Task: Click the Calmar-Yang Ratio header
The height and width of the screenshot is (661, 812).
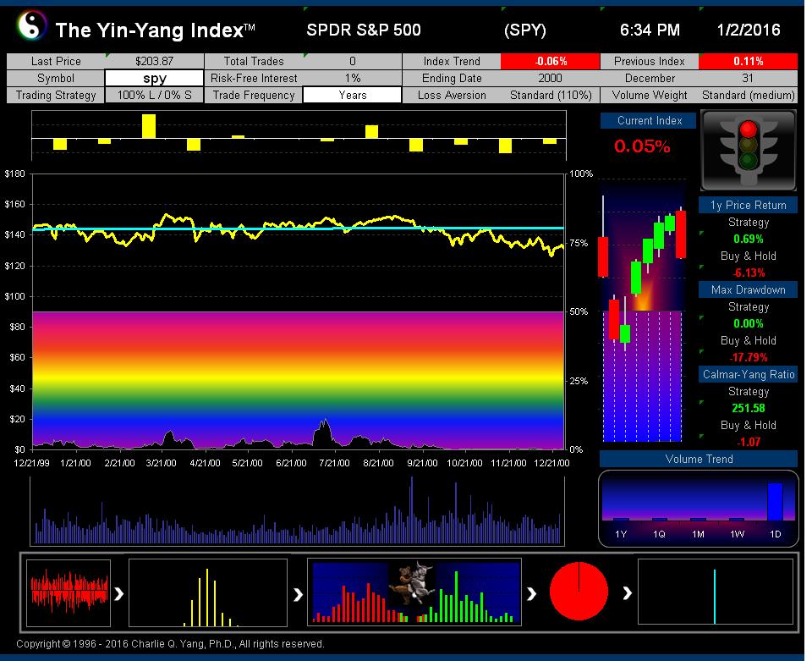Action: (x=748, y=374)
